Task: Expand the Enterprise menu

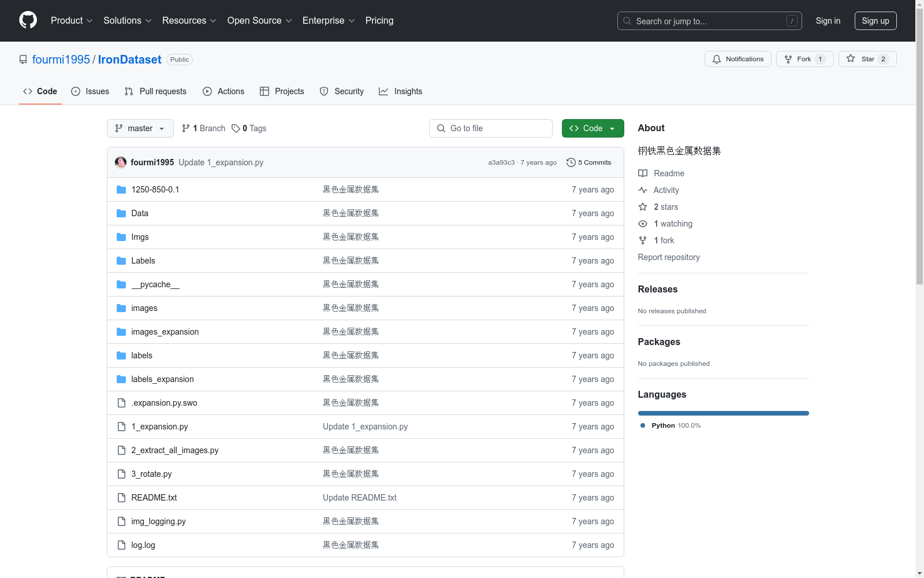Action: point(329,20)
